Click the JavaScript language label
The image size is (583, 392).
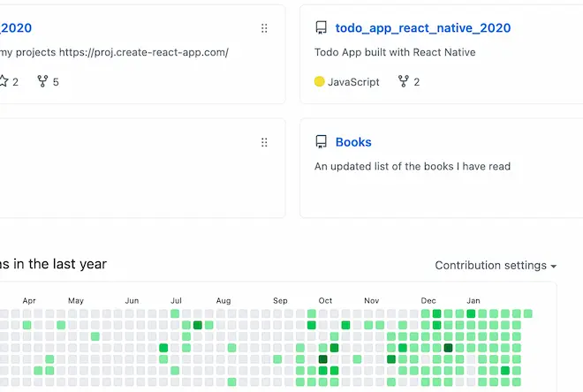tap(353, 82)
